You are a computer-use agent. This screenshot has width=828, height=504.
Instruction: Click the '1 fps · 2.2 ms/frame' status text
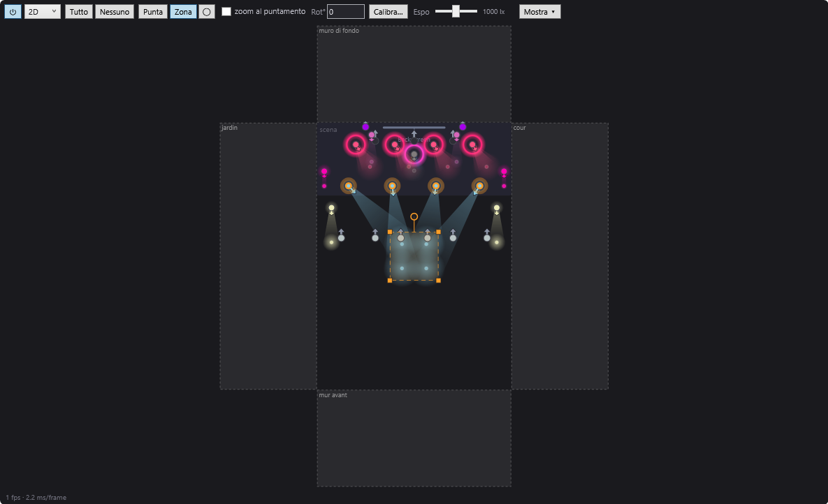pos(36,498)
